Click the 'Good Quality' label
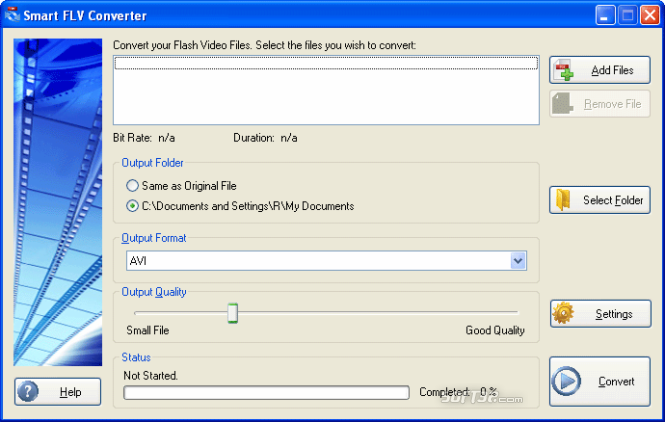The image size is (665, 422). 495,330
